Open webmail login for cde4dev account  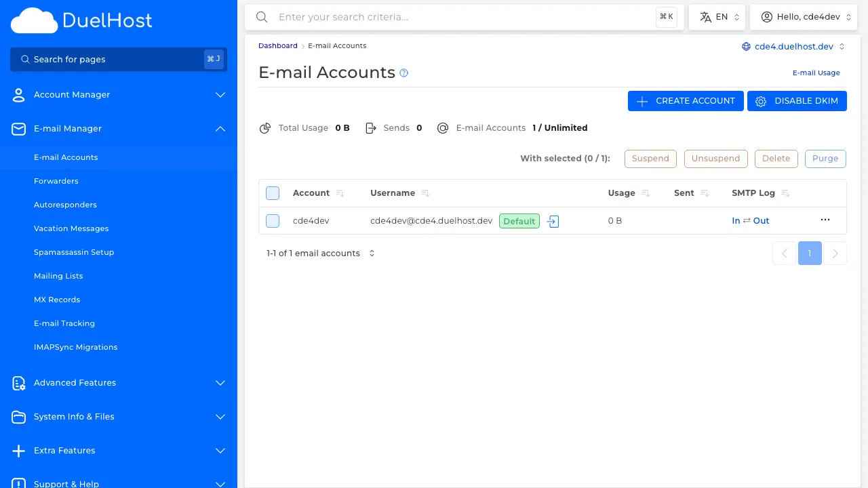tap(553, 221)
